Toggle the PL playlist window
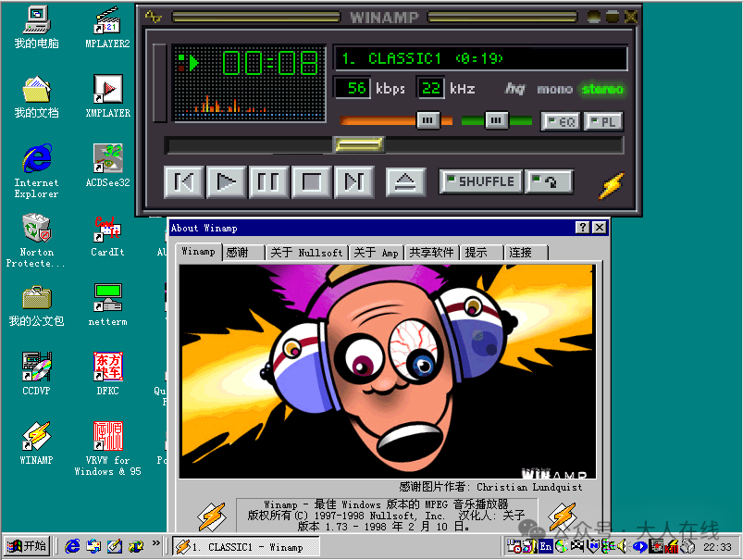743x560 pixels. [x=603, y=122]
